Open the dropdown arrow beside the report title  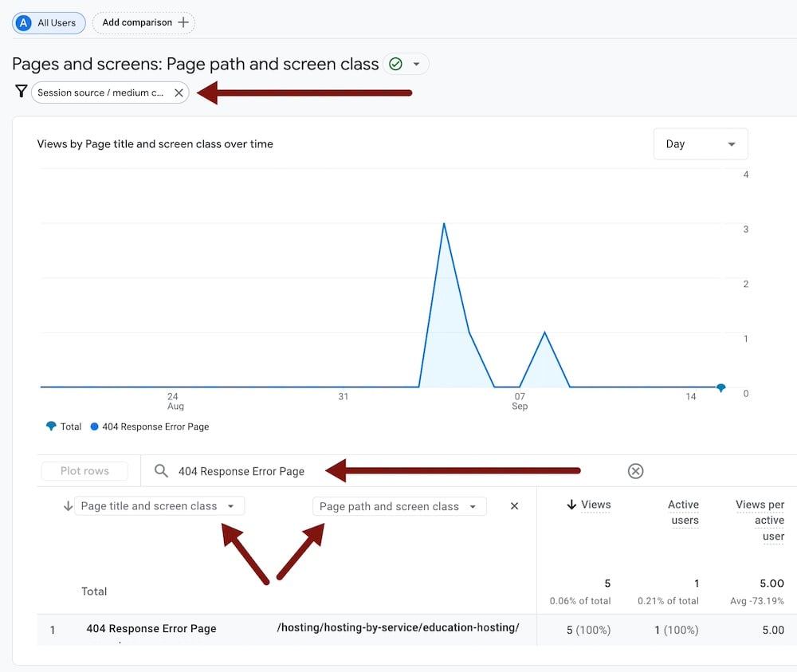pos(416,64)
